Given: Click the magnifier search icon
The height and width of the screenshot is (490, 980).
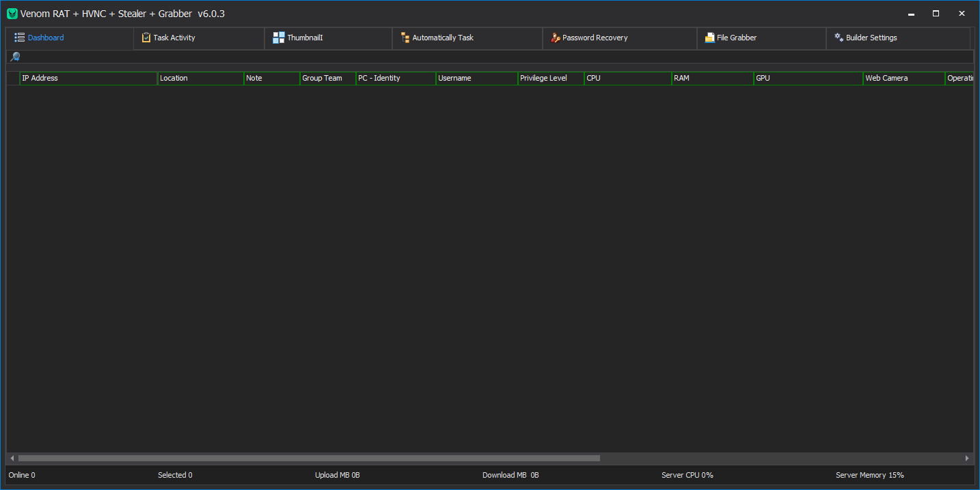Looking at the screenshot, I should click(14, 57).
